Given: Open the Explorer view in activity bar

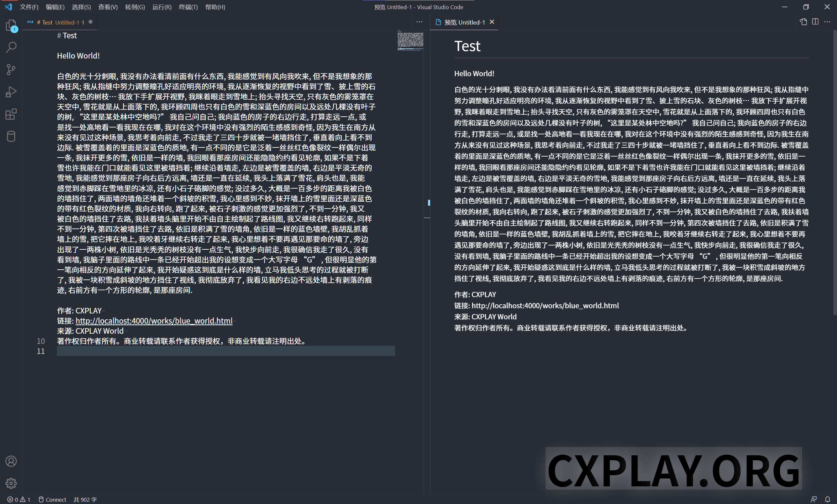Looking at the screenshot, I should (11, 25).
